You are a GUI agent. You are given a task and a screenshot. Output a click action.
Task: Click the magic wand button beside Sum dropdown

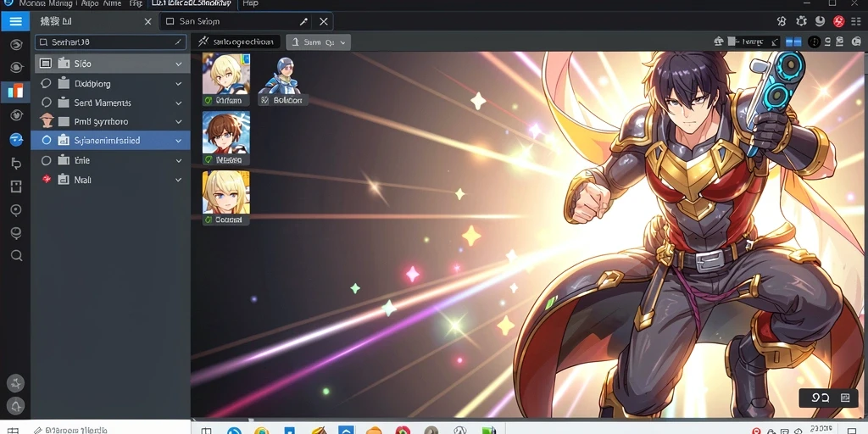(x=236, y=42)
